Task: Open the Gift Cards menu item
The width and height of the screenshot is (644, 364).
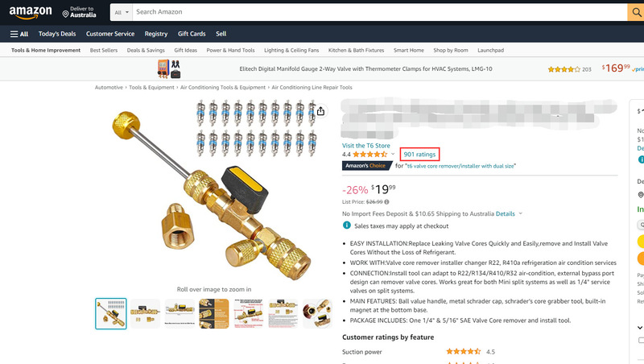Action: (x=192, y=34)
